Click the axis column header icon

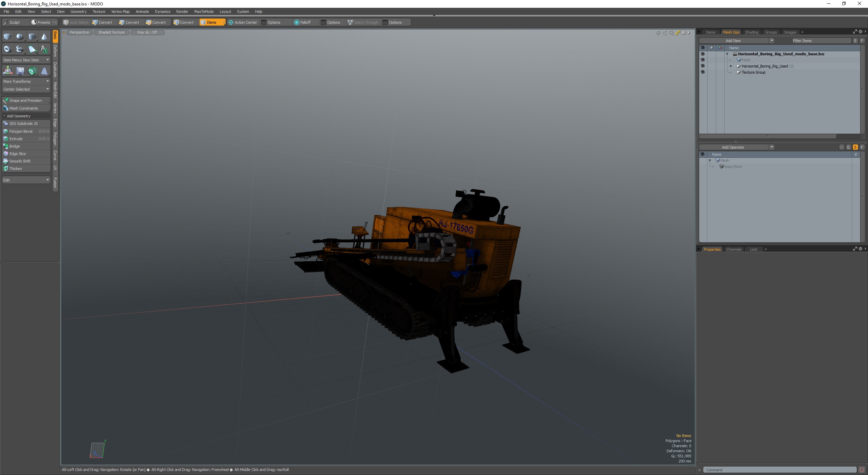pyautogui.click(x=720, y=48)
